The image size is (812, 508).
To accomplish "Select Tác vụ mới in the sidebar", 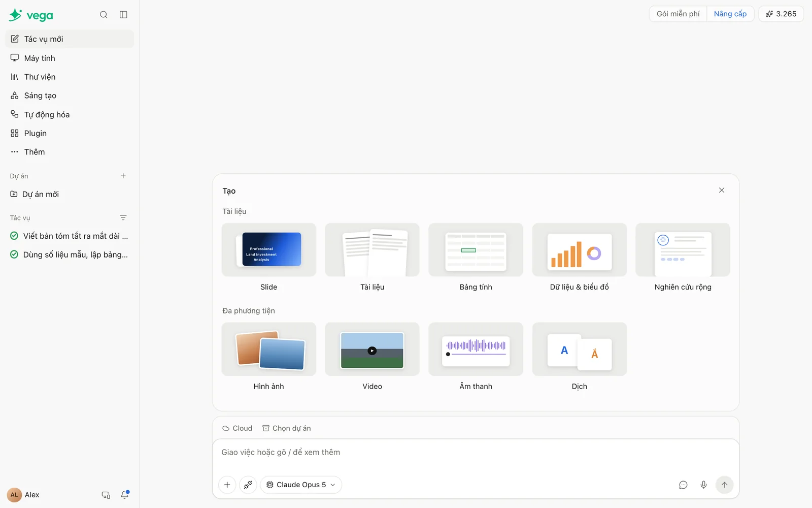I will 70,39.
